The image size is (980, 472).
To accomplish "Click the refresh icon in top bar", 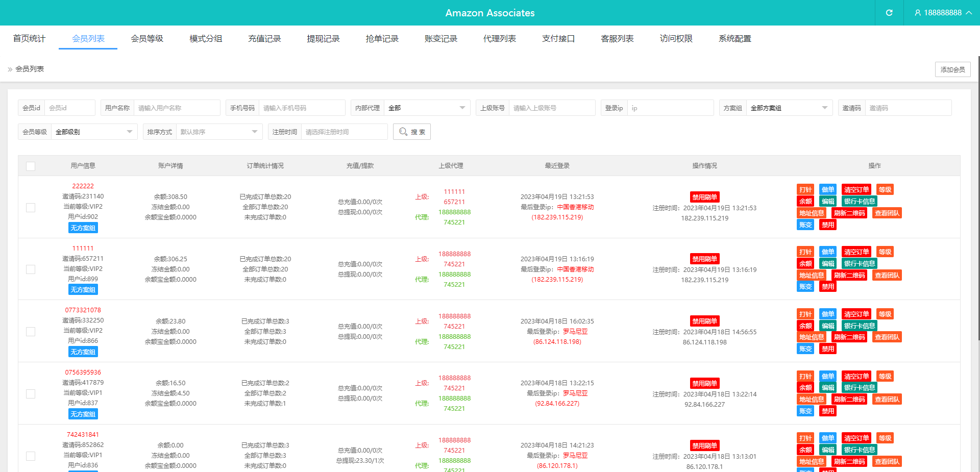I will pos(889,13).
